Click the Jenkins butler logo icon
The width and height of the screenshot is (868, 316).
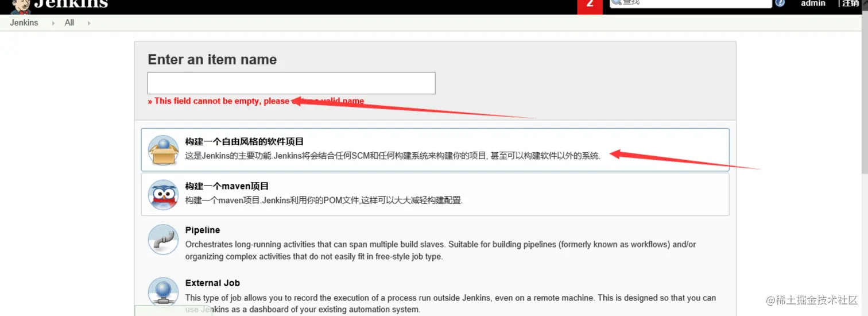pos(21,6)
